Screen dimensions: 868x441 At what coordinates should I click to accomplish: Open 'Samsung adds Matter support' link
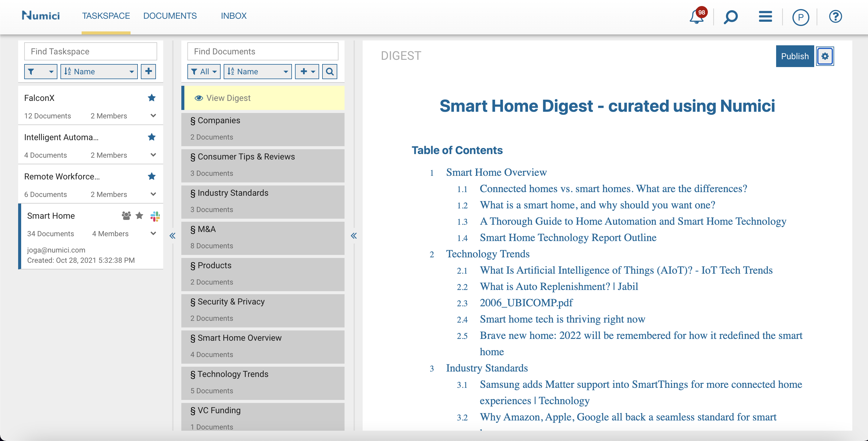(x=640, y=393)
